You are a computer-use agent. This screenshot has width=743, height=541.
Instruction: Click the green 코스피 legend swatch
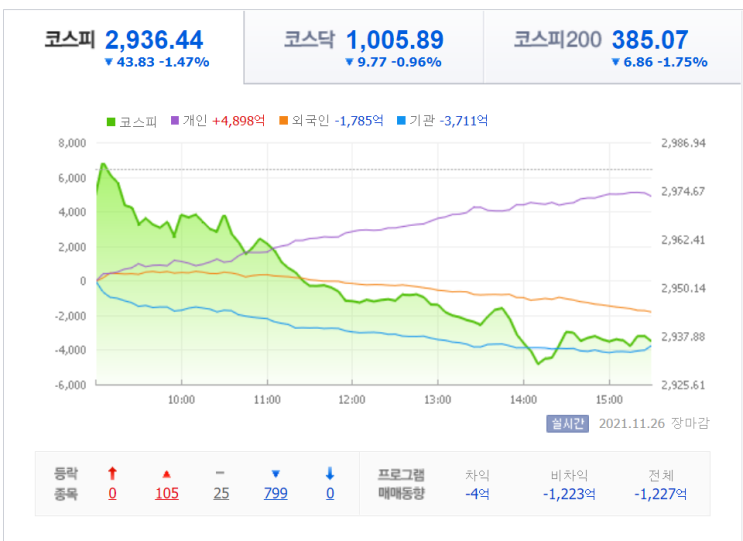pyautogui.click(x=111, y=121)
